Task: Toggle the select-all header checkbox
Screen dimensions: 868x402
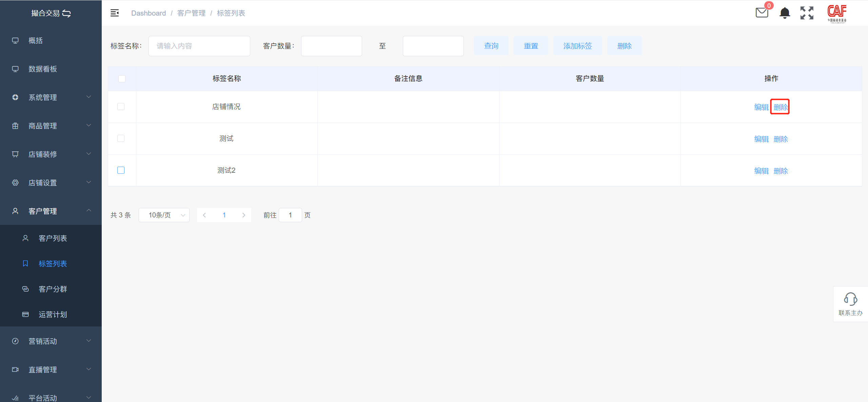Action: [x=122, y=79]
